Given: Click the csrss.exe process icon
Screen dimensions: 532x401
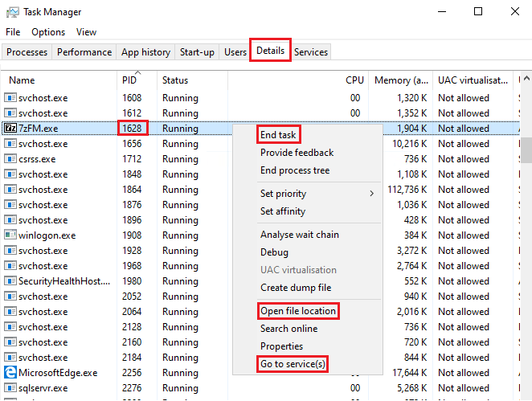Looking at the screenshot, I should coord(10,159).
